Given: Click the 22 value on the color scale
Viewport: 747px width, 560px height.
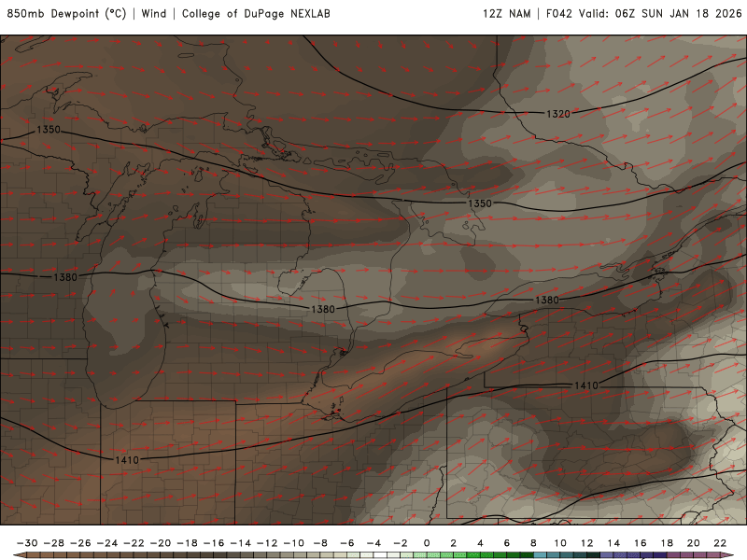Looking at the screenshot, I should click(x=720, y=543).
